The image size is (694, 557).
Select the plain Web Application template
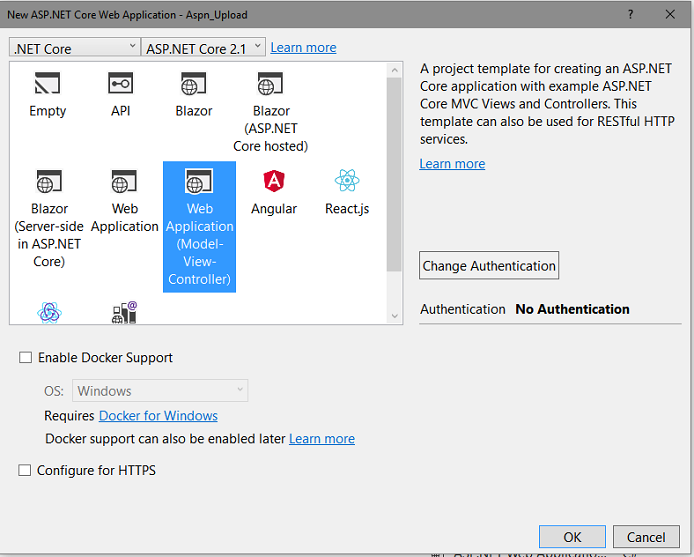tap(124, 201)
